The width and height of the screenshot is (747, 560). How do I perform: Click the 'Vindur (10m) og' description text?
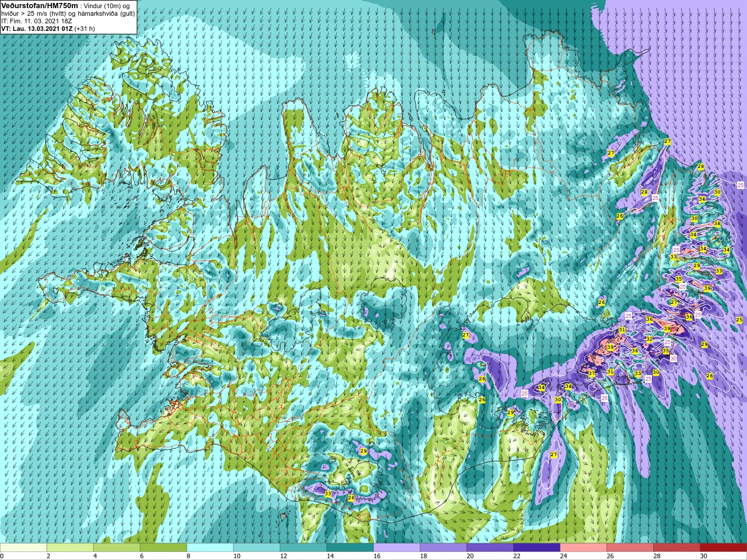coord(107,6)
